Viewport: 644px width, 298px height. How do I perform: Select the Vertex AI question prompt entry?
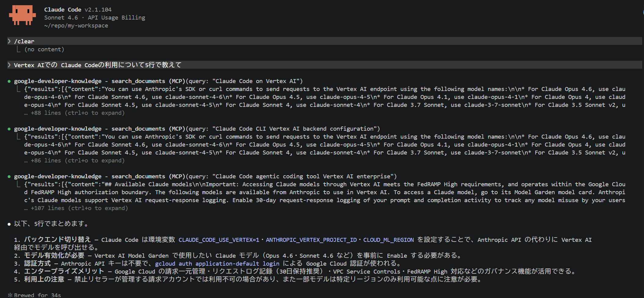point(98,64)
